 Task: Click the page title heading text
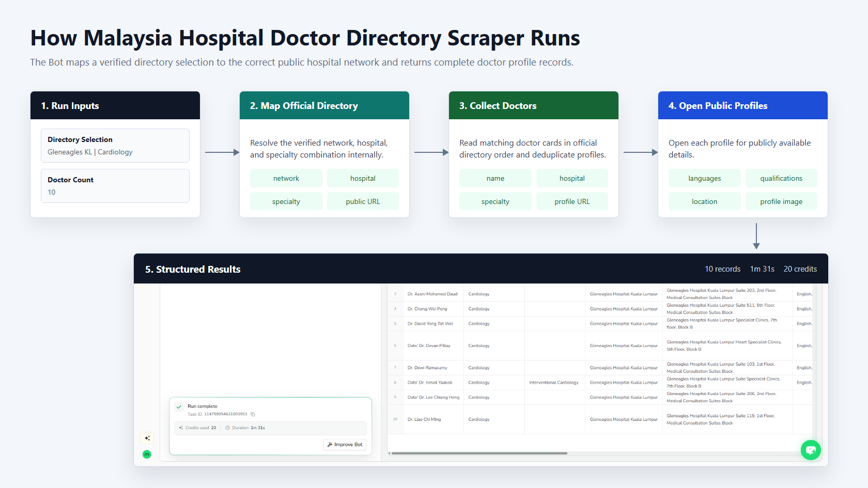305,38
